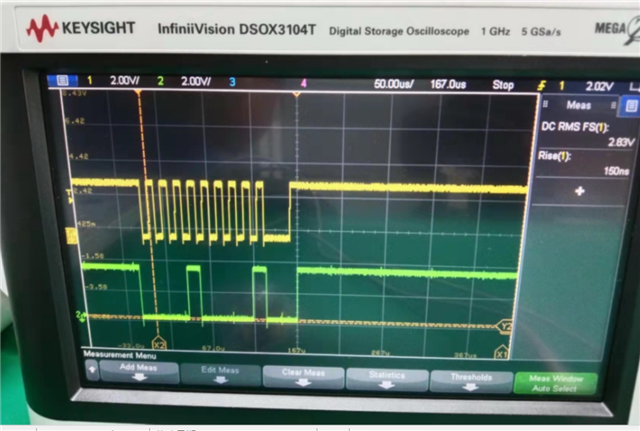640x431 pixels.
Task: Tap the 167.0us delay value
Action: pos(448,84)
